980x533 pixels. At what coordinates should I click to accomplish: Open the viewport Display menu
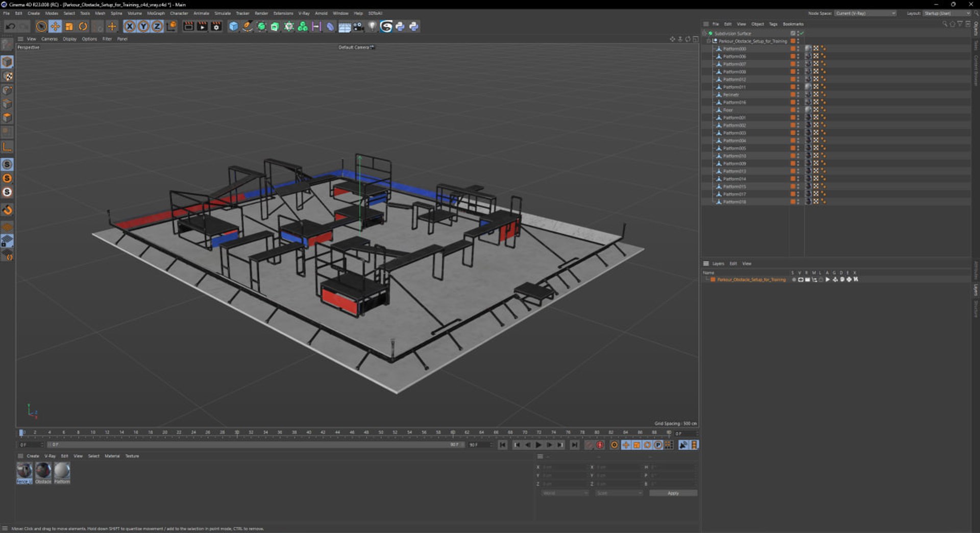pyautogui.click(x=69, y=39)
